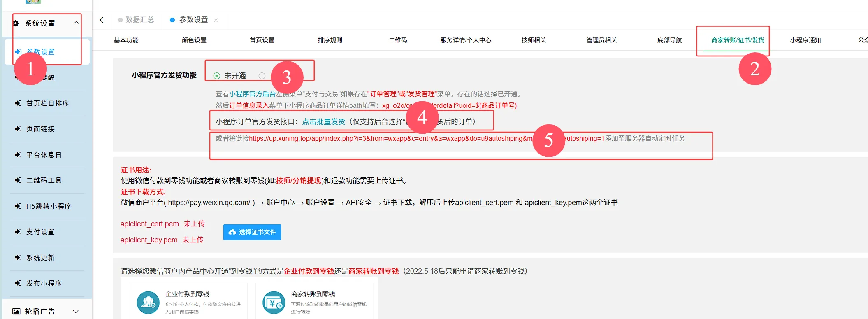This screenshot has width=868, height=319.
Task: Click the arrow icon beside 二维码工具
Action: point(18,180)
